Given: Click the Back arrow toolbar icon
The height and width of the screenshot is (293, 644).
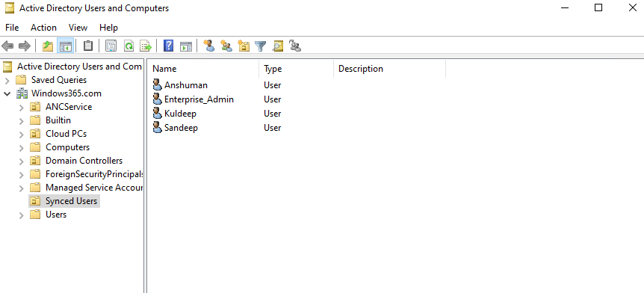Looking at the screenshot, I should coord(7,46).
